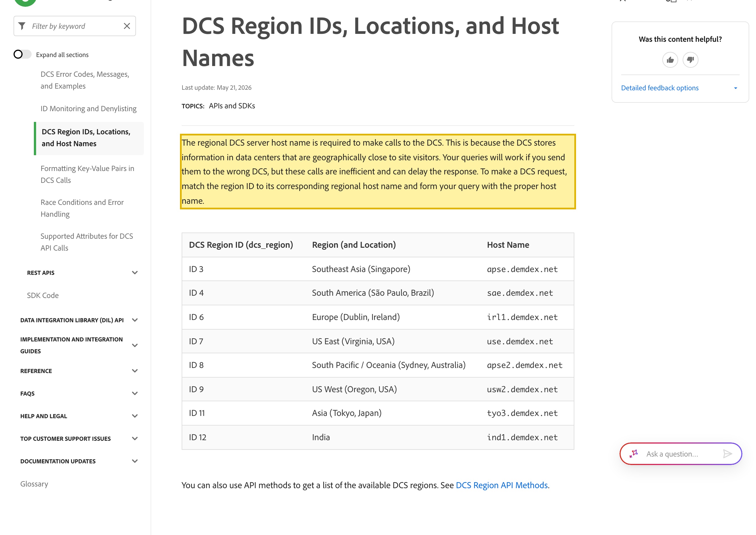
Task: Open Supported Attributes for DCS API Calls
Action: click(x=87, y=242)
